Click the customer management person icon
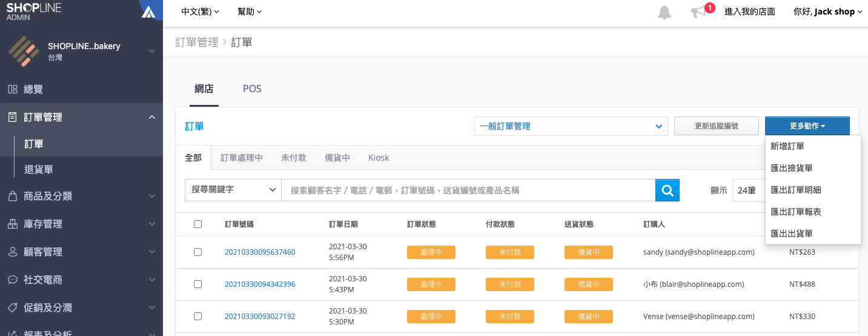The height and width of the screenshot is (336, 868). click(x=12, y=252)
